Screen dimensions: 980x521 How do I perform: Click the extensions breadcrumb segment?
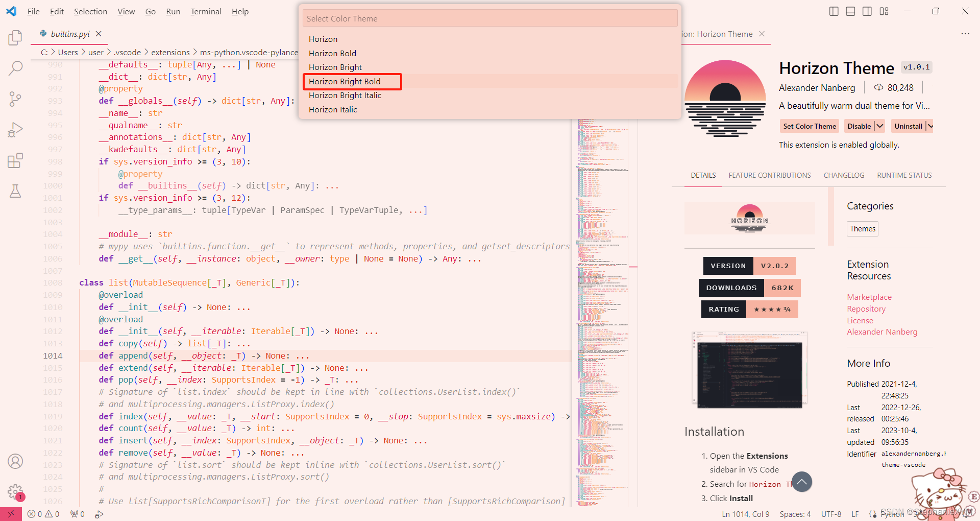click(170, 52)
